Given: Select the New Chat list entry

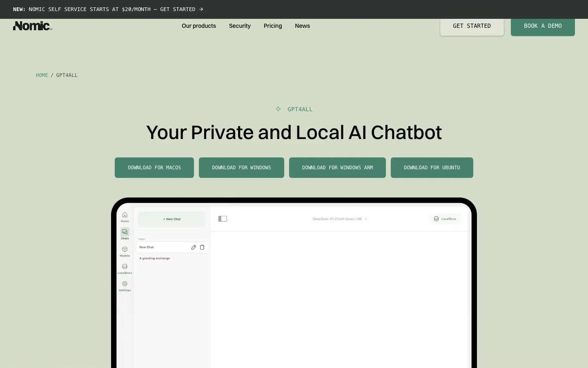Looking at the screenshot, I should 171,247.
